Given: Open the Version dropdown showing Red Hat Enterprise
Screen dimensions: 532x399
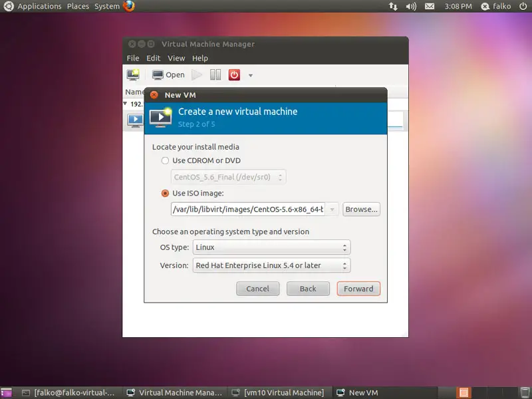Looking at the screenshot, I should [271, 265].
